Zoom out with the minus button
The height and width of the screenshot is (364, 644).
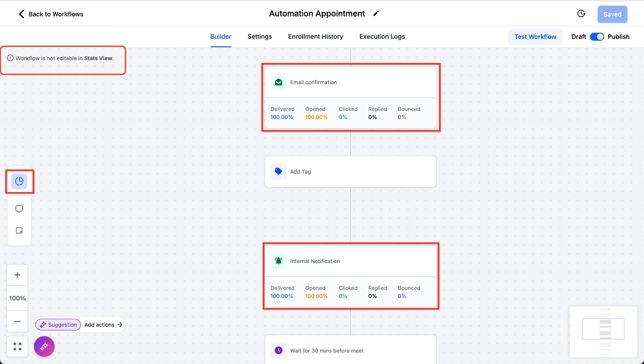tap(17, 321)
